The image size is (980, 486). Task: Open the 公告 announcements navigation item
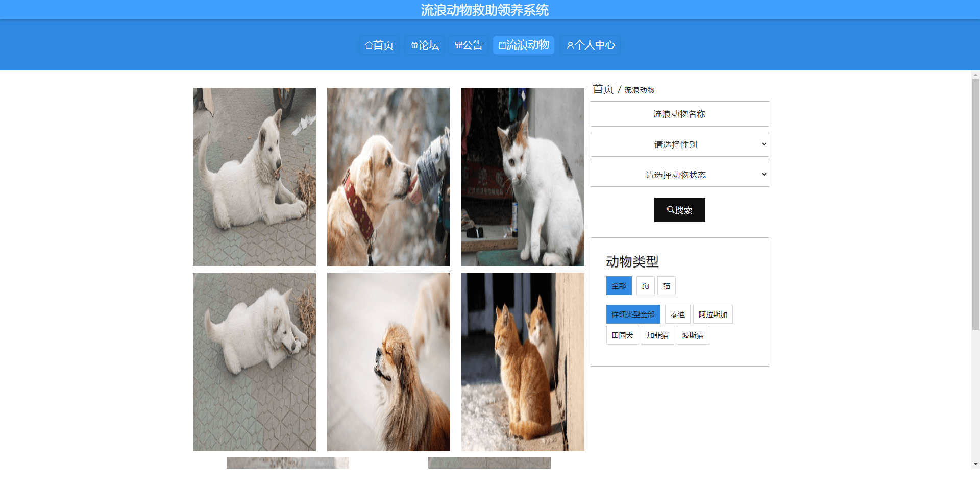pos(469,45)
